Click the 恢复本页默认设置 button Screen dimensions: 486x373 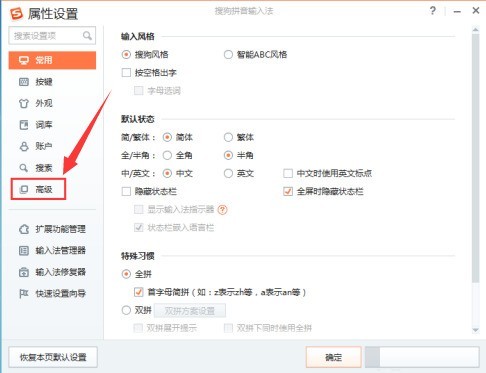53,357
